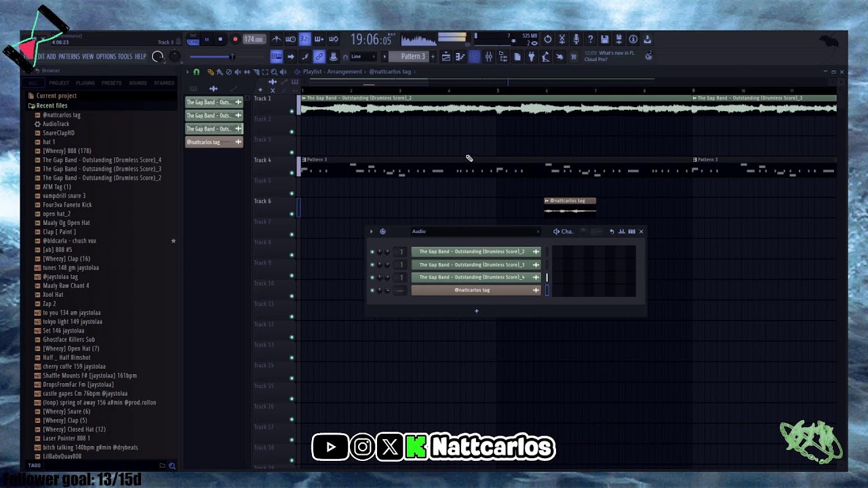Open undo history icon in top toolbar

[548, 39]
